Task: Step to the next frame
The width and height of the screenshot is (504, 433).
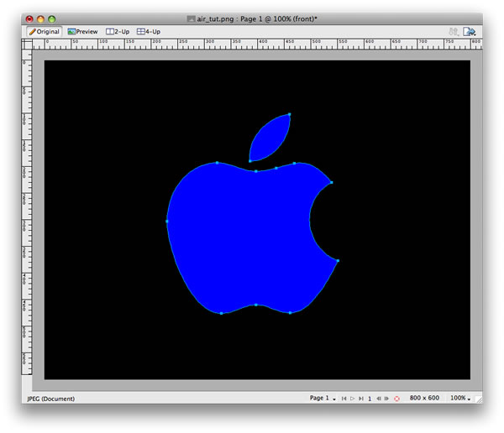Action: pos(386,399)
